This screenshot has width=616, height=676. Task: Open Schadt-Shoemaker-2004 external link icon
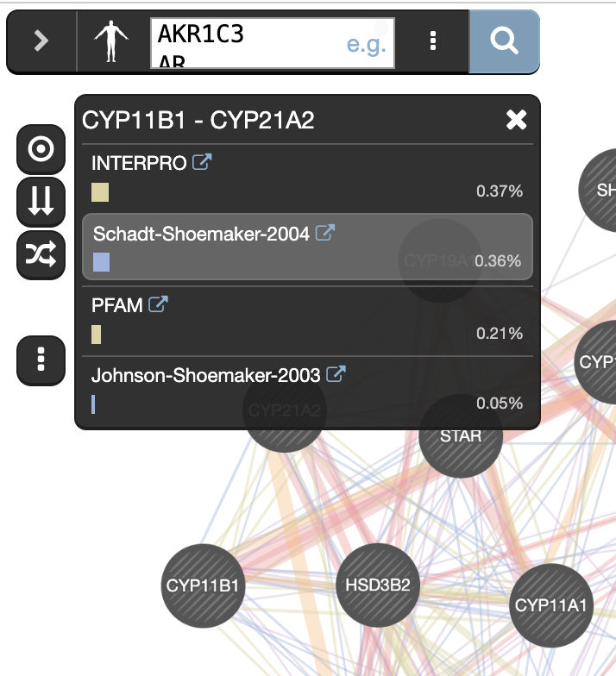(x=325, y=233)
